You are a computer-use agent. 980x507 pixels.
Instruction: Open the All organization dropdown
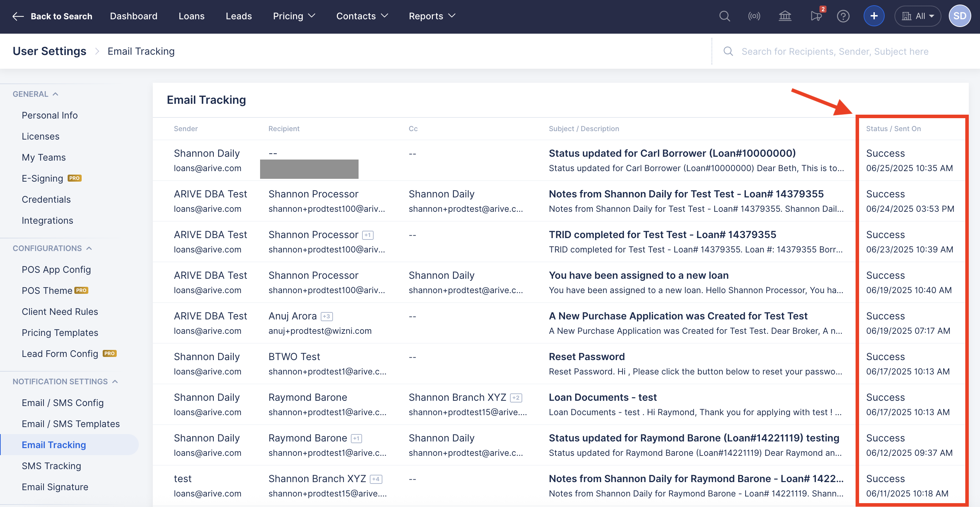918,16
